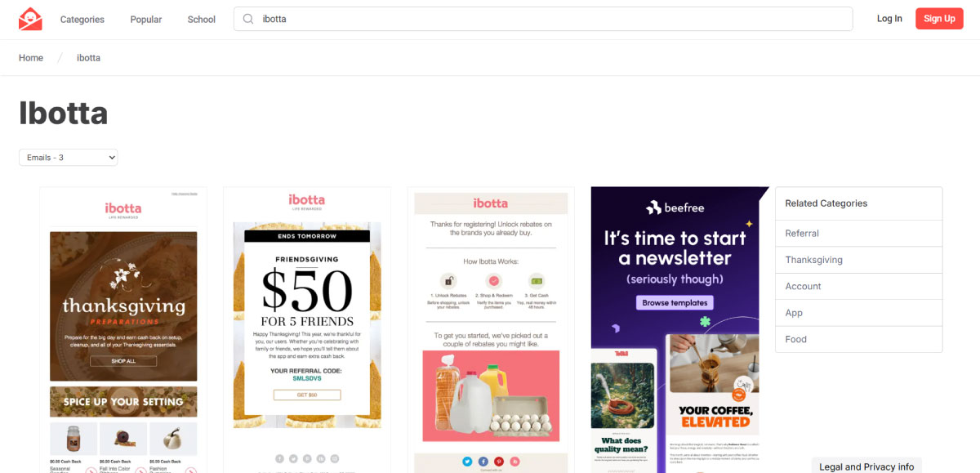Image resolution: width=980 pixels, height=473 pixels.
Task: Go to the School page
Action: coord(202,19)
